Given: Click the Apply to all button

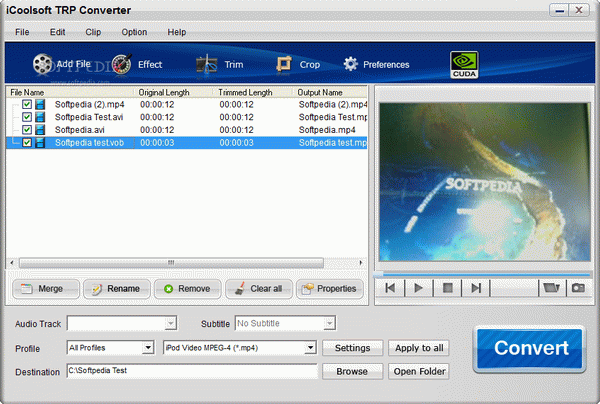Looking at the screenshot, I should tap(419, 348).
